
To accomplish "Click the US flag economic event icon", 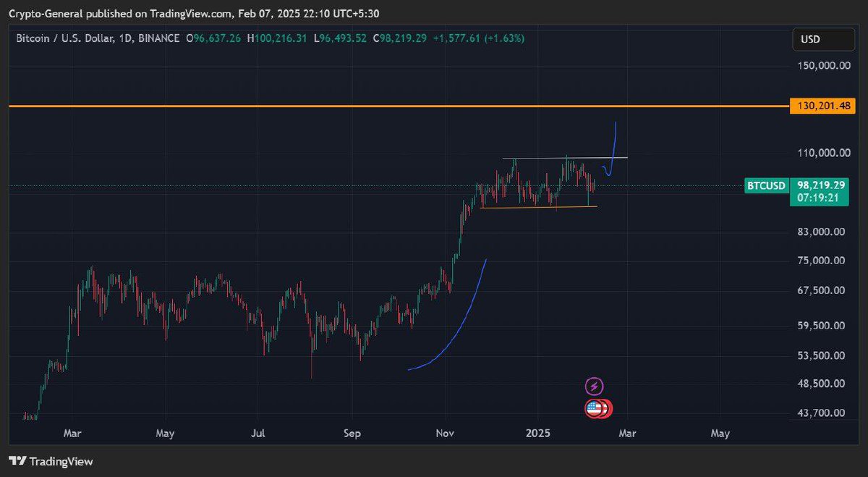I will 595,409.
